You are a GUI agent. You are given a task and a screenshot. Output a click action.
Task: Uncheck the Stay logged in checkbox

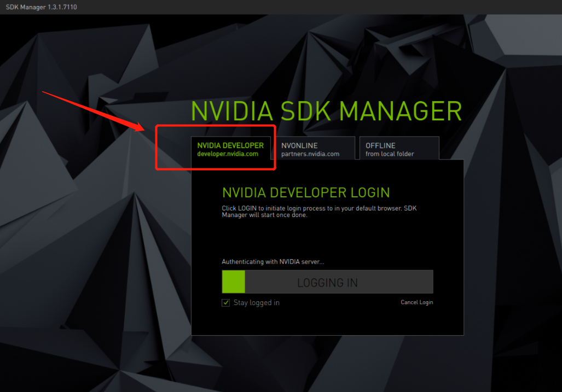(226, 303)
